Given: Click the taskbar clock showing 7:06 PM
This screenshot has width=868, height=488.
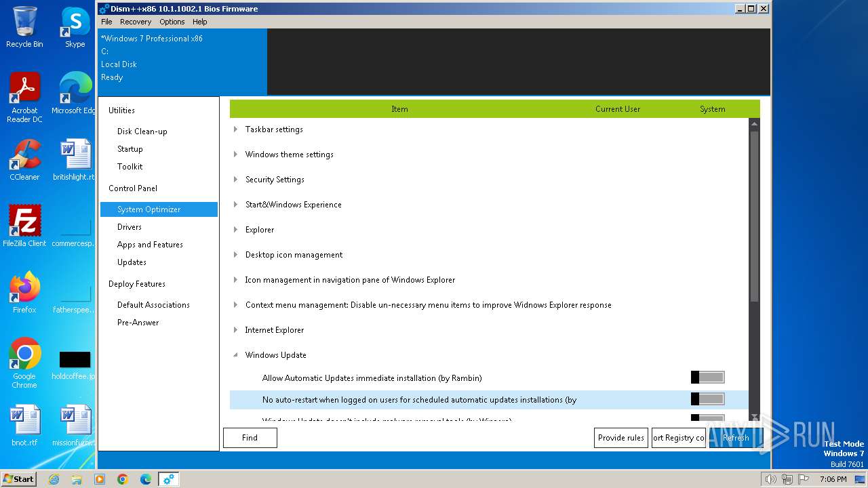Looking at the screenshot, I should pyautogui.click(x=833, y=479).
